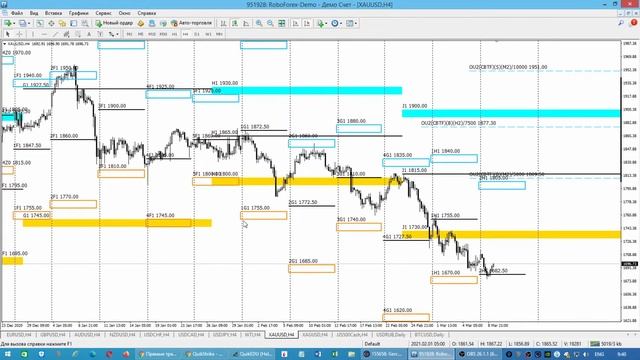This screenshot has height=360, width=640.
Task: Open the Chrome taskbar window
Action: [x=159, y=354]
